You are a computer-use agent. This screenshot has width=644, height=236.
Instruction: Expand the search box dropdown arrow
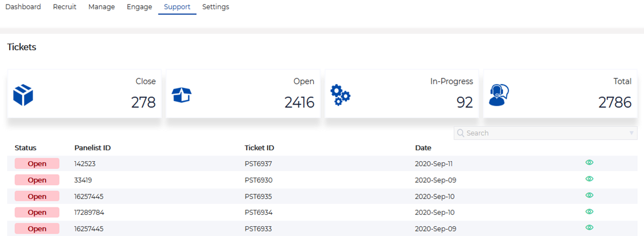tap(631, 133)
